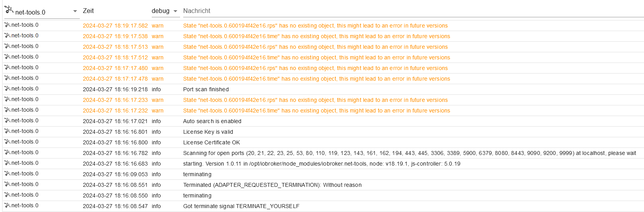Screen dimensions: 644x212
Task: Click the 'Terminated (ADAPTER_REQUESTED_TERMINATION)' message
Action: (272, 185)
